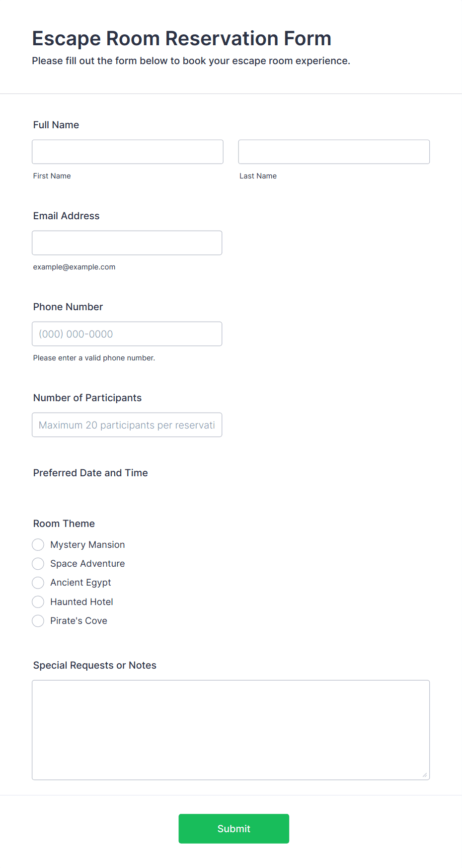Click the Room Theme label

(x=64, y=523)
